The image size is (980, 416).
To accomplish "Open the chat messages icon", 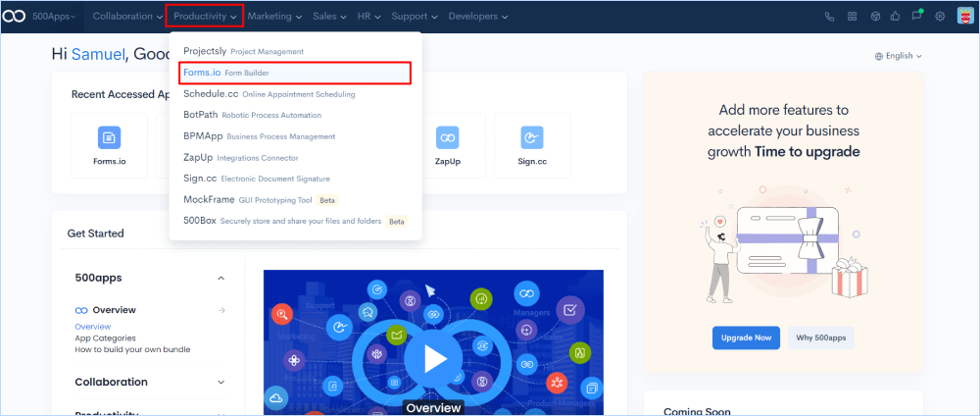I will (x=917, y=16).
